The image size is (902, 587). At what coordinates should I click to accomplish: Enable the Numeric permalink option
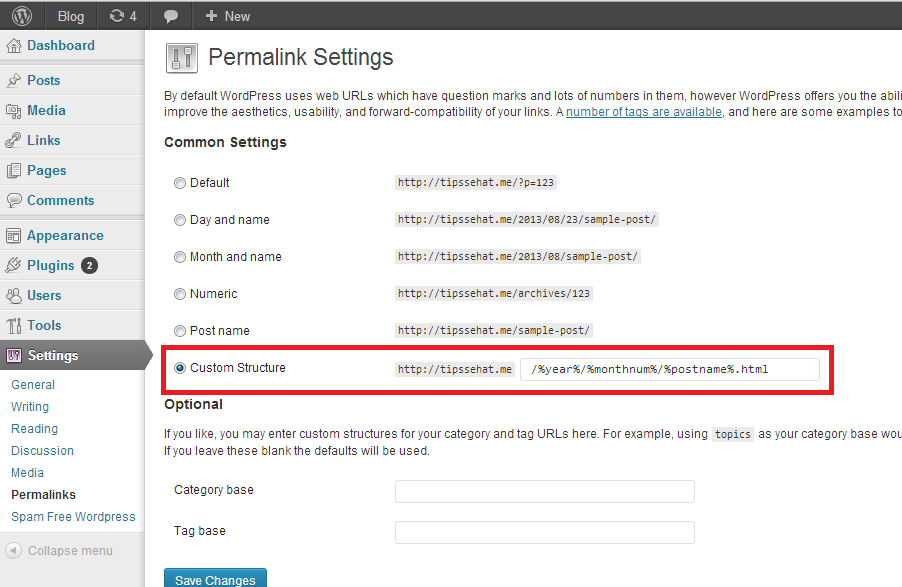tap(180, 293)
